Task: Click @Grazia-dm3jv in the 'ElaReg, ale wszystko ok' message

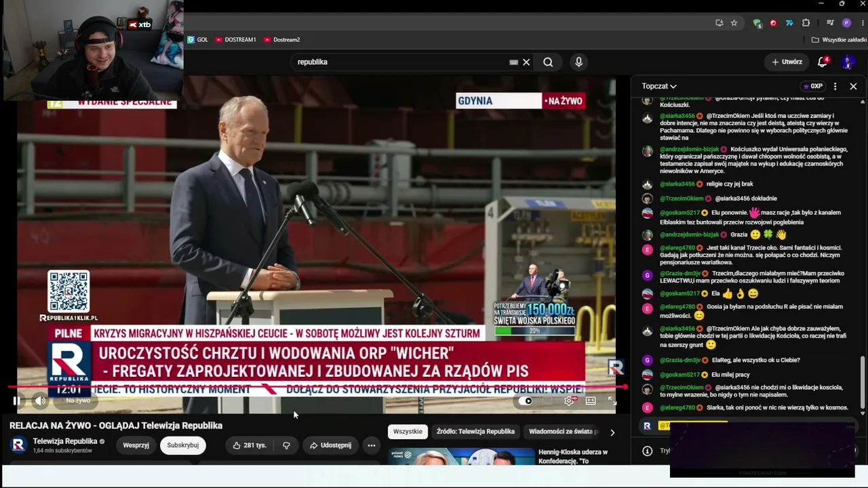Action: [680, 360]
